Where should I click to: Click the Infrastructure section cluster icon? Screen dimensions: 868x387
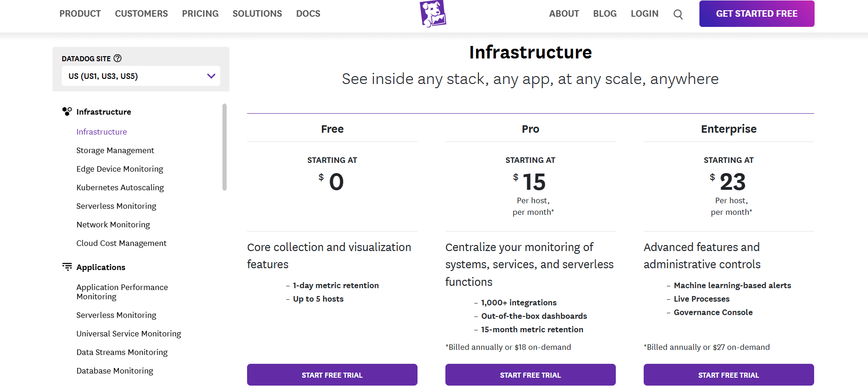(x=67, y=111)
